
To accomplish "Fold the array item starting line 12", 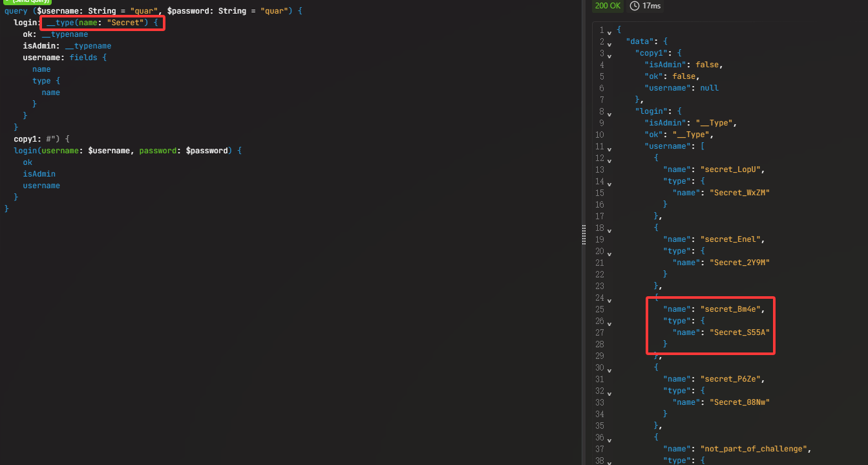I will coord(609,160).
